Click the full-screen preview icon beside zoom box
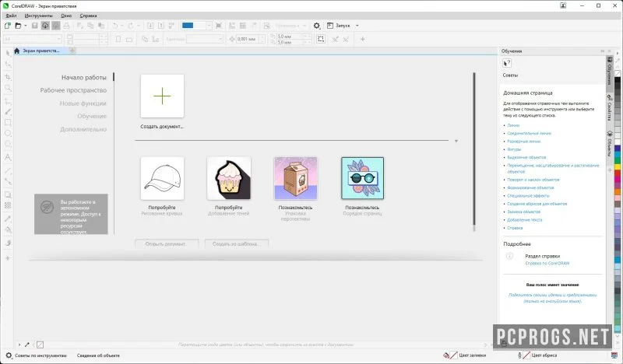Viewport: 623px width, 364px height. click(x=219, y=26)
